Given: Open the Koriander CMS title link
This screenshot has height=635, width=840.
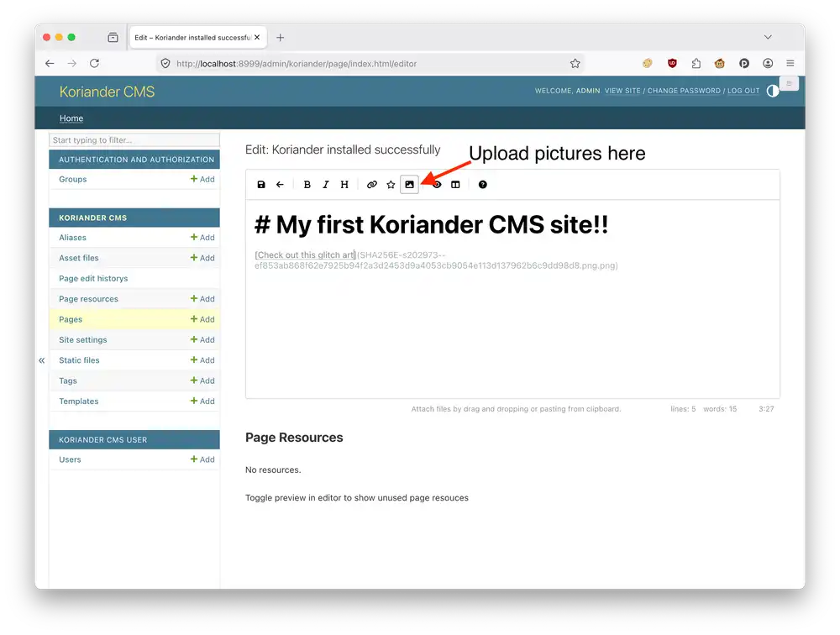Looking at the screenshot, I should tap(107, 92).
